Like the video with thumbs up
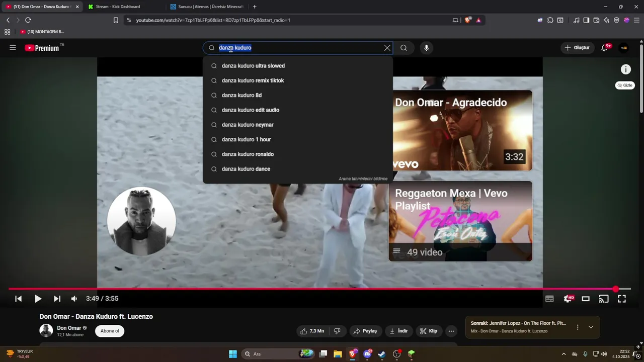This screenshot has width=644, height=362. [x=312, y=331]
